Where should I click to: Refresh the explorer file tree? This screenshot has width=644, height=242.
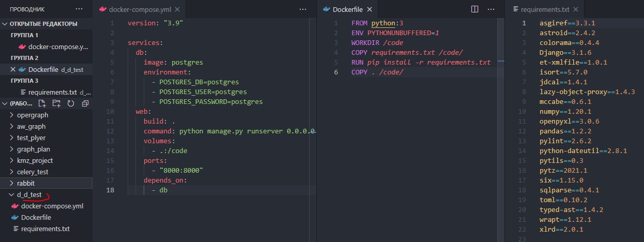(x=71, y=103)
